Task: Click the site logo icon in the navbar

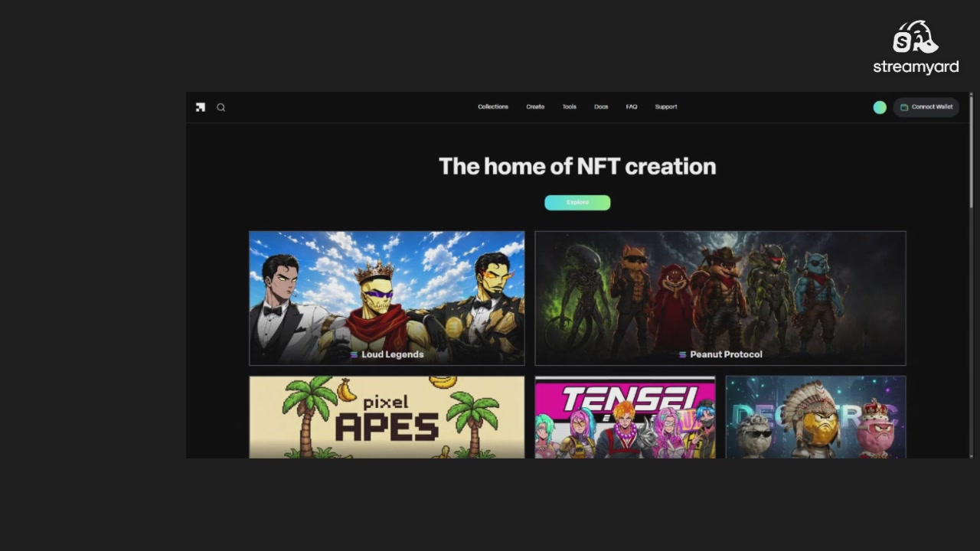Action: (201, 107)
